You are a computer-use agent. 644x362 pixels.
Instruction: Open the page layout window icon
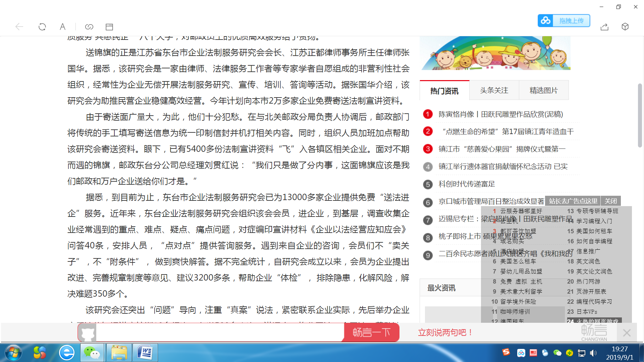[109, 27]
